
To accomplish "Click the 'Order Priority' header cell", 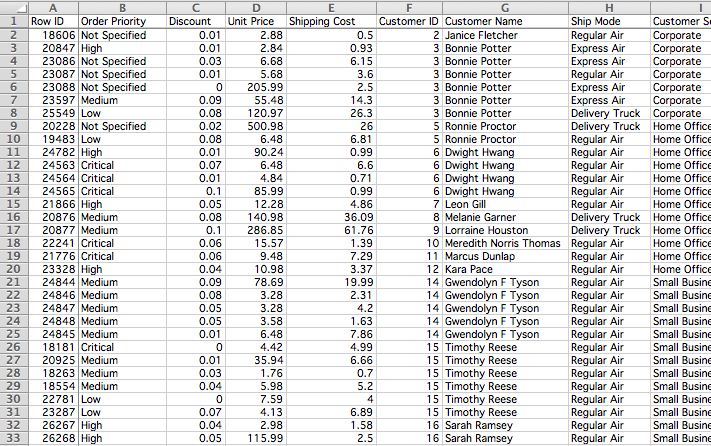I will 122,21.
